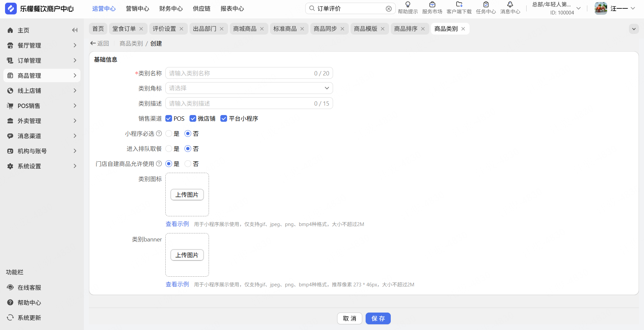Open the 类别角标 dropdown

(x=249, y=88)
